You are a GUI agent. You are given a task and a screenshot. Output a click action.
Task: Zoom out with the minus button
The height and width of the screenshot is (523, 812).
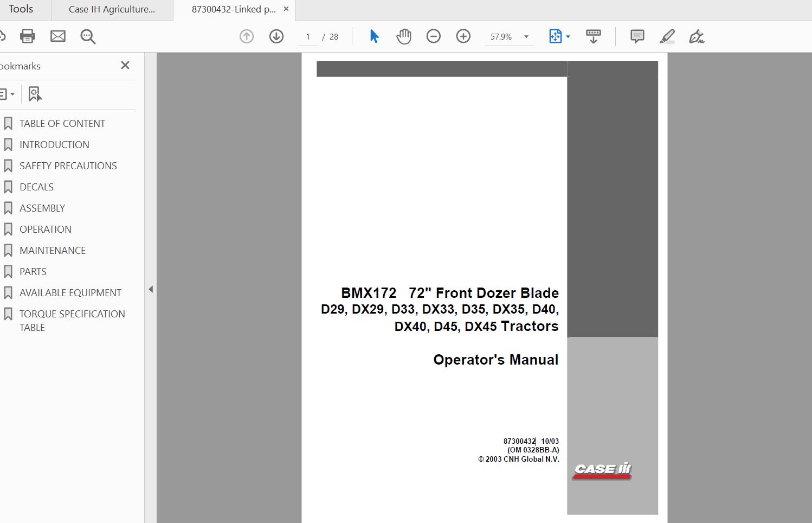(x=434, y=36)
